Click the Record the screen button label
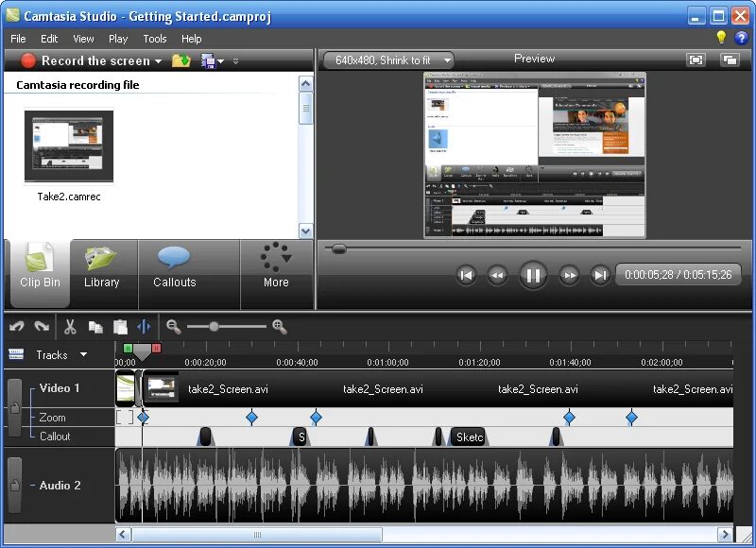The height and width of the screenshot is (548, 756). coord(95,60)
